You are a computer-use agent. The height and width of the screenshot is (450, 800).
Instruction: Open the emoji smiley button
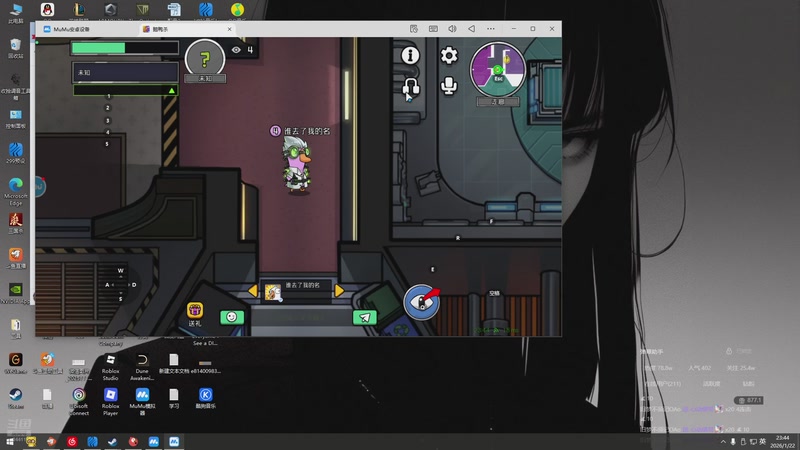click(232, 317)
